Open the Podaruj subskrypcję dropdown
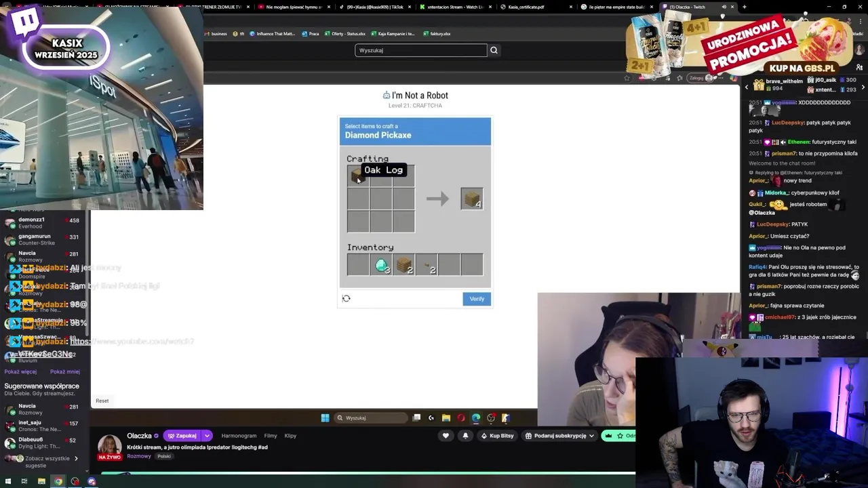This screenshot has height=488, width=868. click(x=560, y=436)
